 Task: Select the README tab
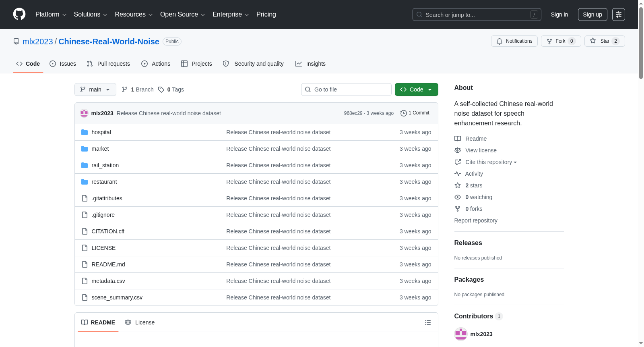[x=98, y=322]
